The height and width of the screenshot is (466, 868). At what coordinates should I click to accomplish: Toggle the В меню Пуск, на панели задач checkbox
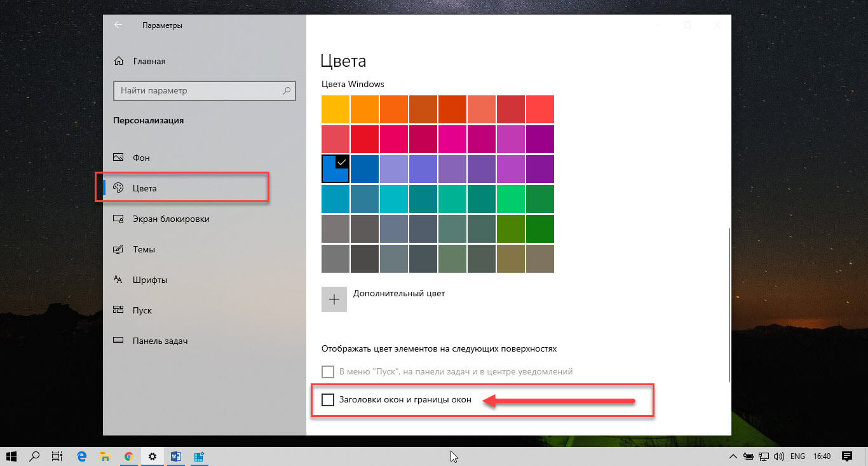pos(328,371)
